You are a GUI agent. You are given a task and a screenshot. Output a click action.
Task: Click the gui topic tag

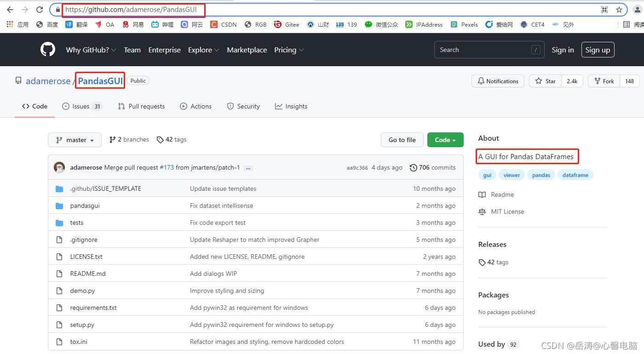point(487,175)
